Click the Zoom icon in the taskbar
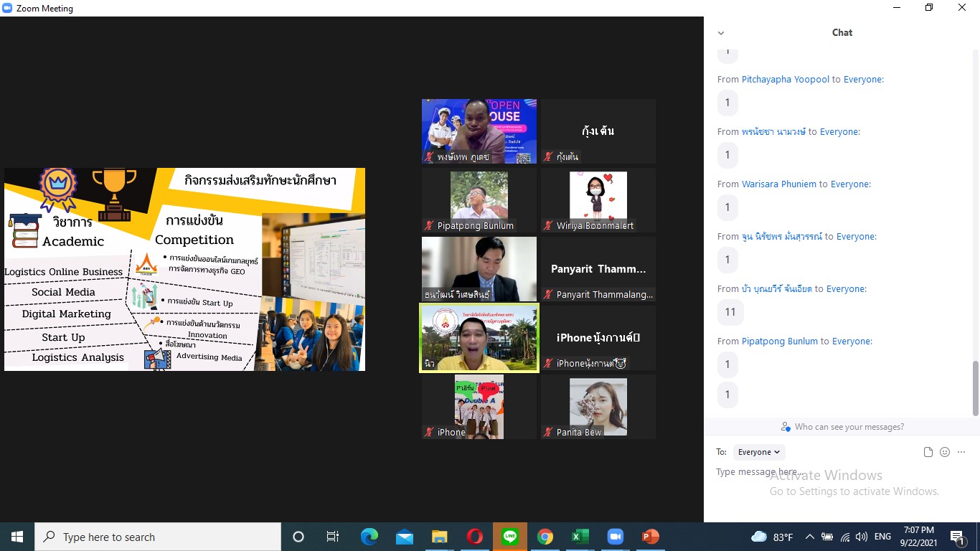 click(x=615, y=537)
